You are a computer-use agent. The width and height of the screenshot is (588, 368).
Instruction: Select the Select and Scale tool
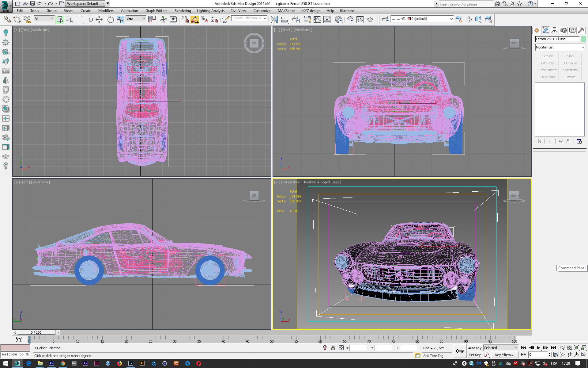pyautogui.click(x=120, y=20)
